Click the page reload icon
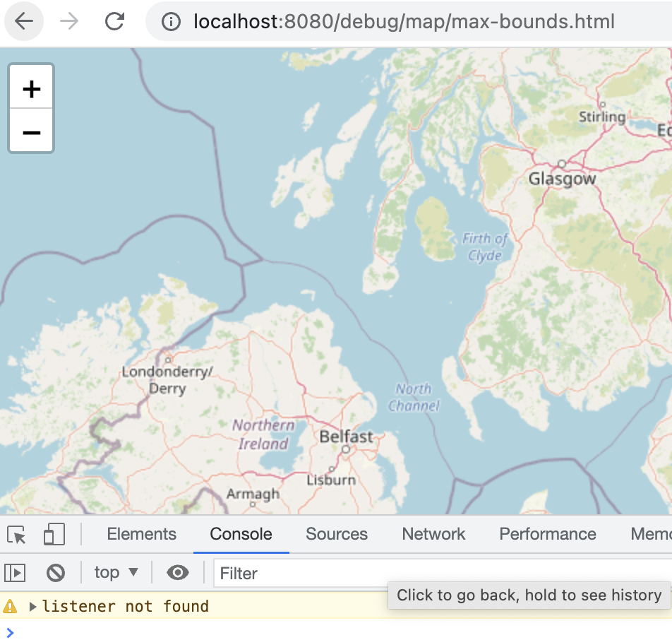This screenshot has height=640, width=672. click(115, 21)
